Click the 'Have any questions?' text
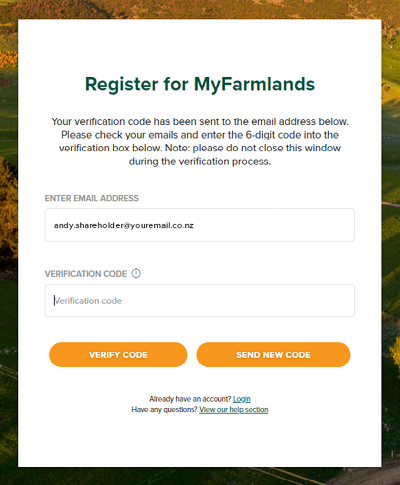 [x=164, y=410]
